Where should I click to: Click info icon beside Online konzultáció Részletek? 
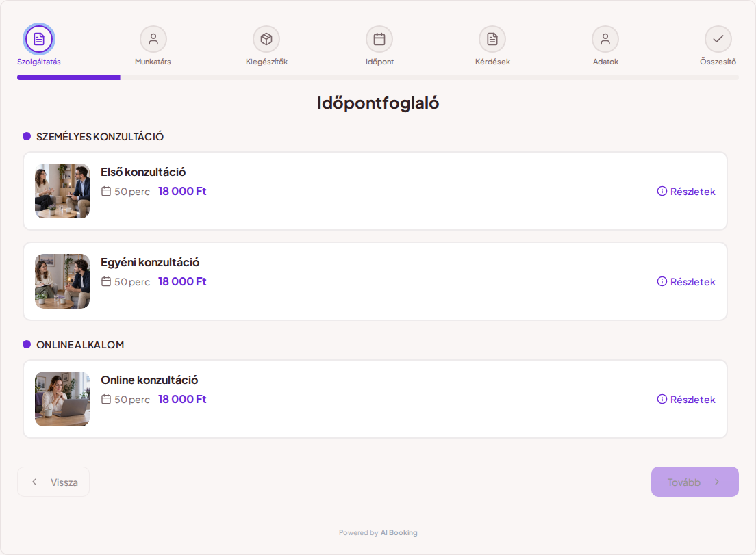click(662, 399)
